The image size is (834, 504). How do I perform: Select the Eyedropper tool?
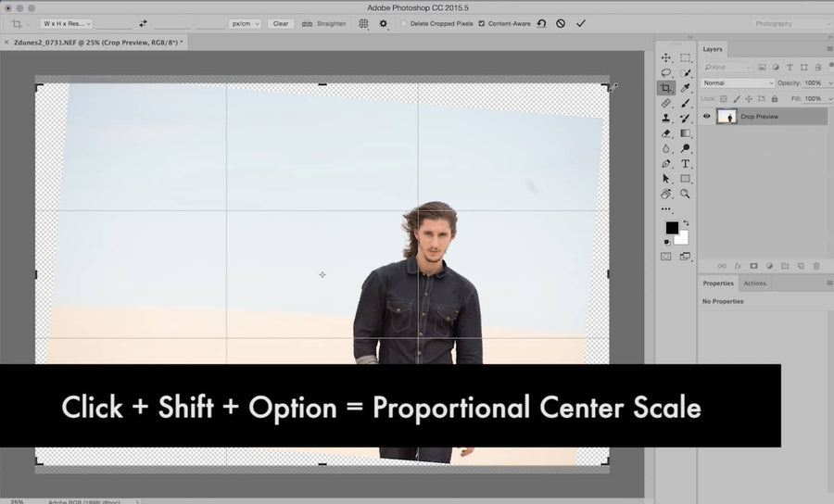coord(685,88)
